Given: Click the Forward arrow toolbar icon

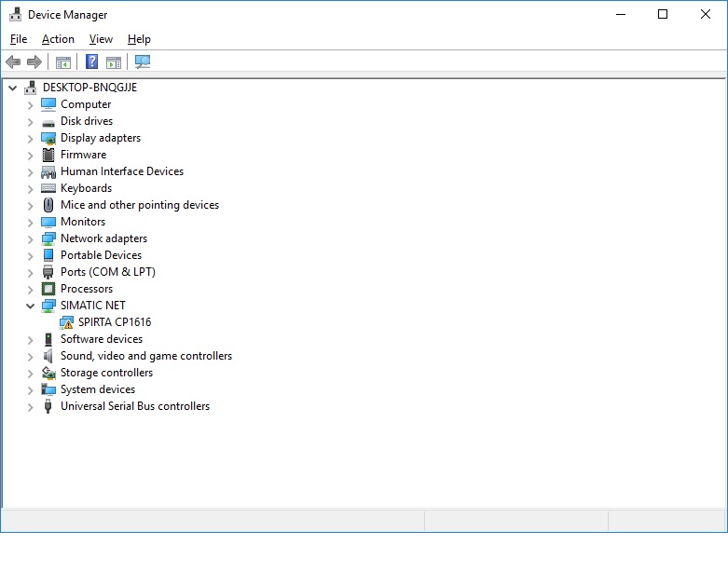Looking at the screenshot, I should [x=34, y=61].
